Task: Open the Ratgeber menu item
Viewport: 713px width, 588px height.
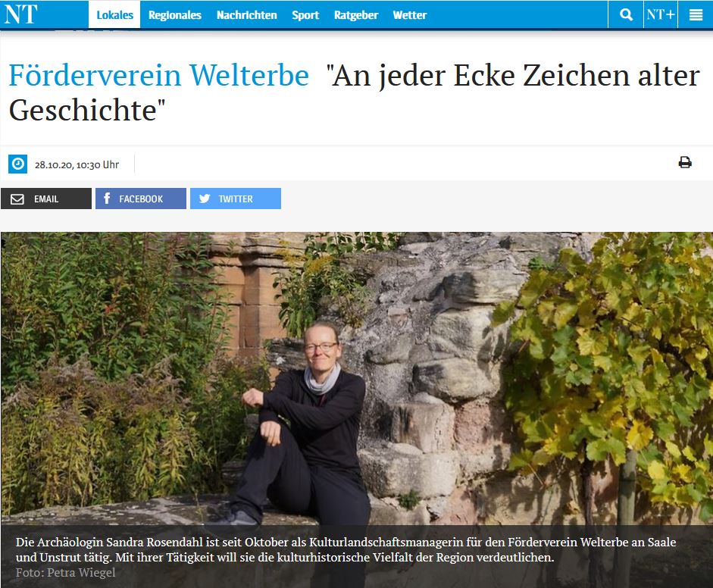Action: (x=356, y=15)
